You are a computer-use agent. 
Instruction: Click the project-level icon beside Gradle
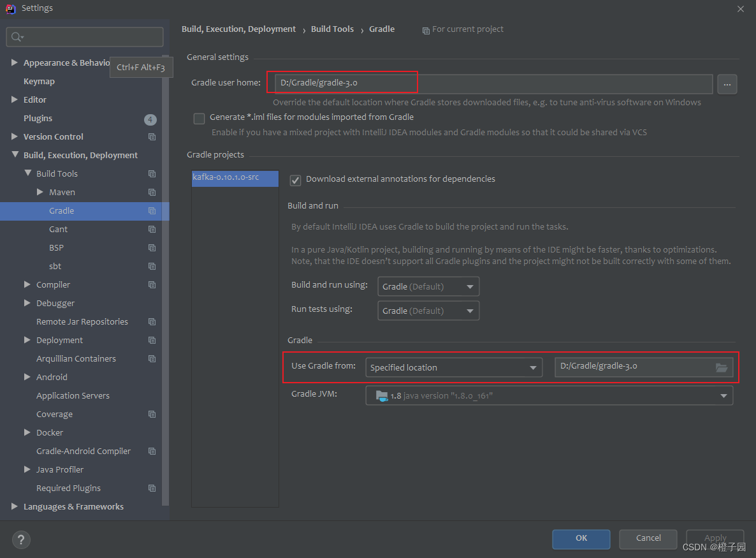(x=152, y=210)
